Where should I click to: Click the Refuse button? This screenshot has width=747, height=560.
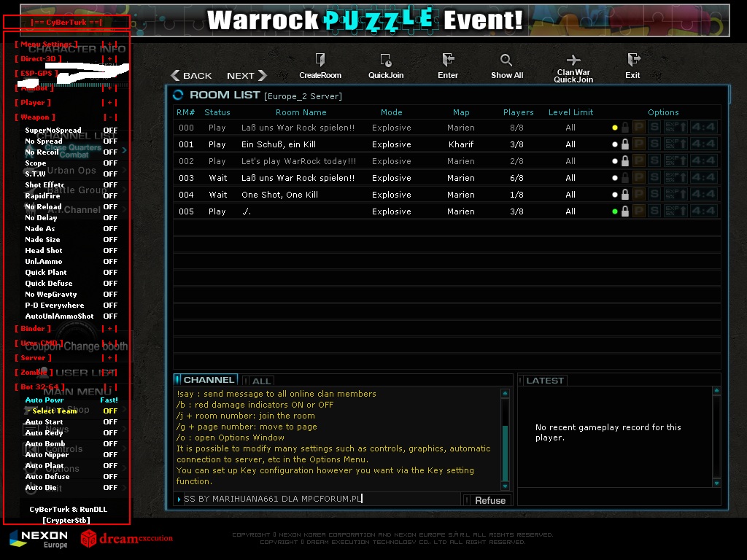pos(487,500)
